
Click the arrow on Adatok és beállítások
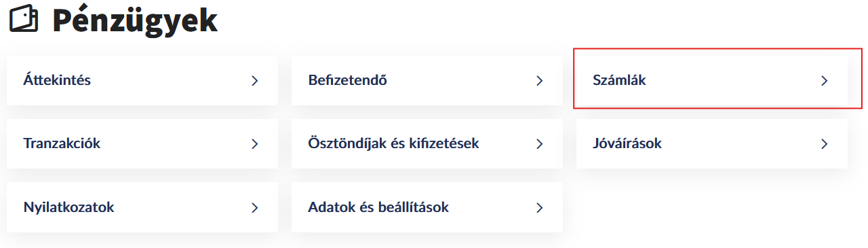540,208
